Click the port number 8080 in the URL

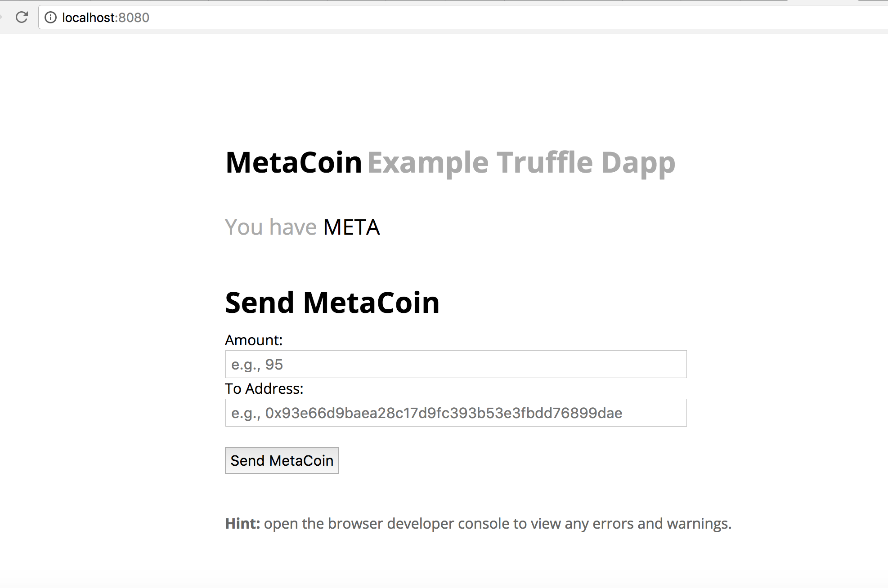135,18
